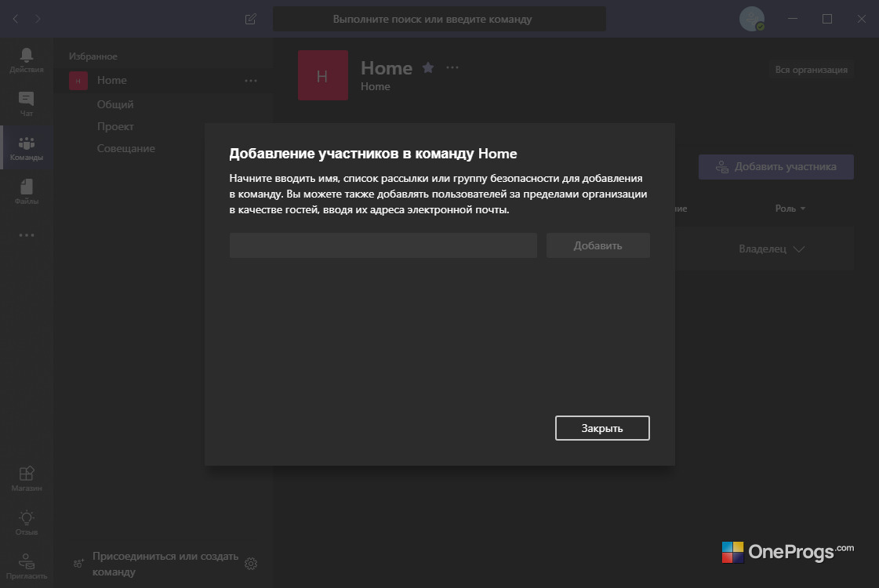Open ellipsis menu beside Home title
Screen dimensions: 879x588
coord(452,68)
